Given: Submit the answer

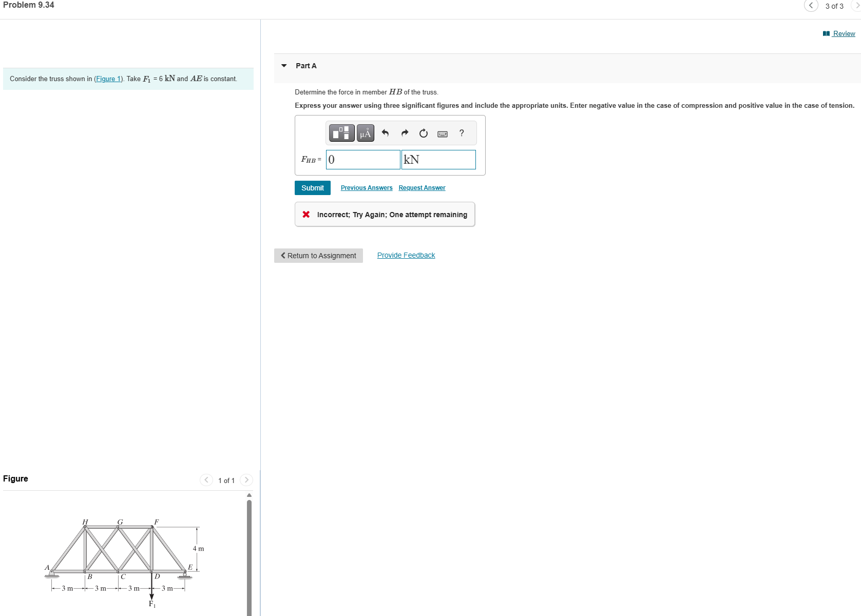Looking at the screenshot, I should tap(313, 188).
